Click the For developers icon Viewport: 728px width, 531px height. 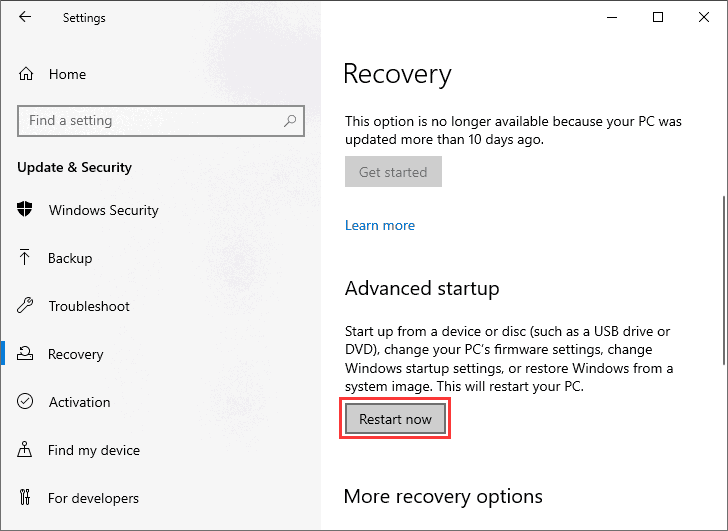26,498
